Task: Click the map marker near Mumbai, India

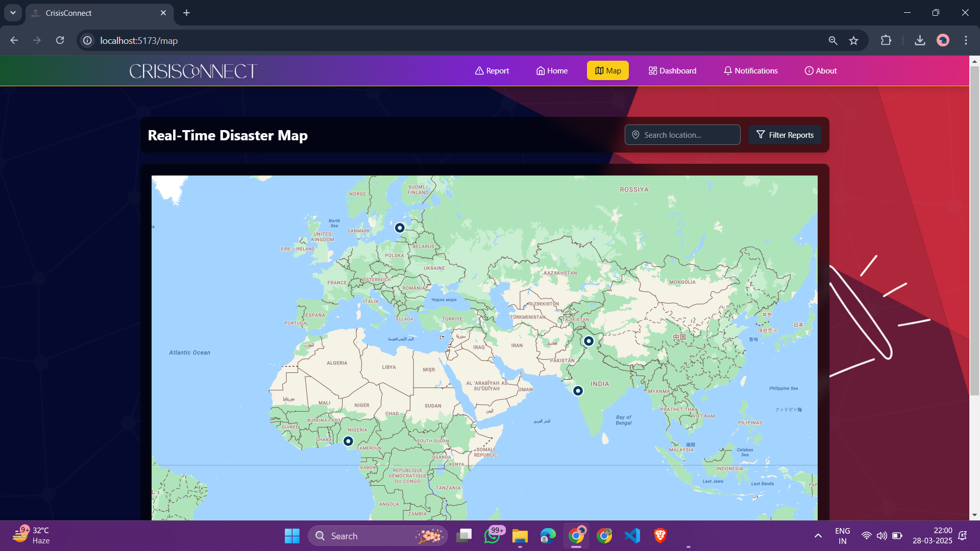Action: 578,391
